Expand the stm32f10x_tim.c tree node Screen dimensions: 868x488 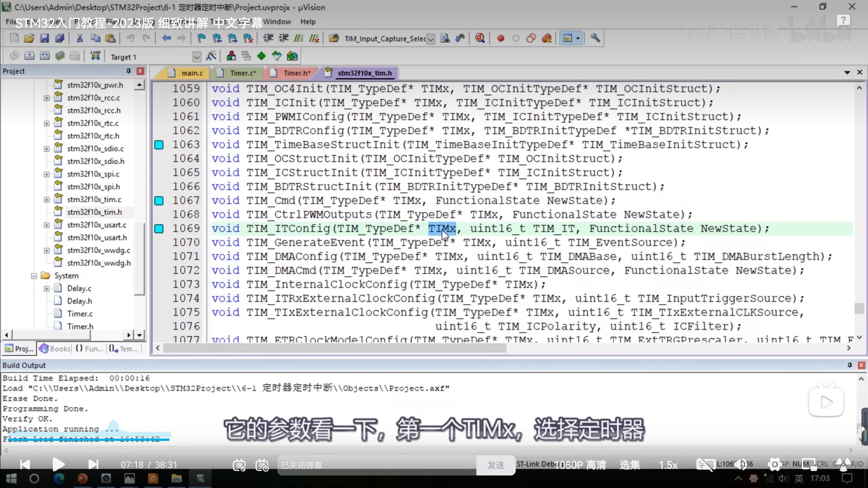[46, 200]
